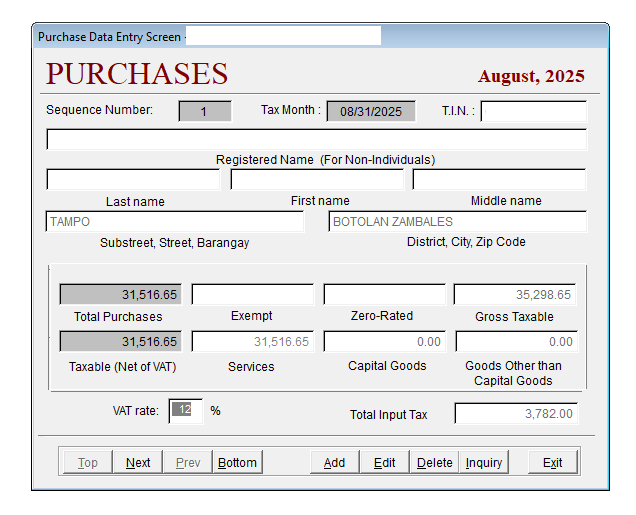Select the BOTOLAN ZAMBALES city field
Screen dimensions: 636x515
point(457,222)
